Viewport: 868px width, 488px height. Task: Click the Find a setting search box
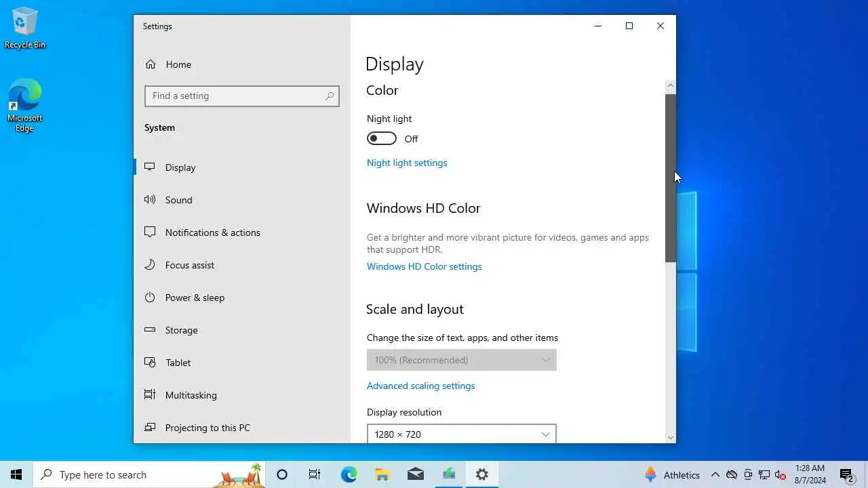click(x=241, y=96)
